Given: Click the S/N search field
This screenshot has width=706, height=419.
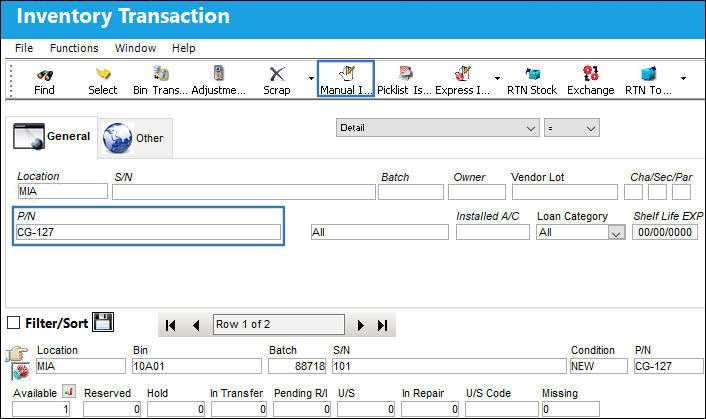Looking at the screenshot, I should coord(244,192).
